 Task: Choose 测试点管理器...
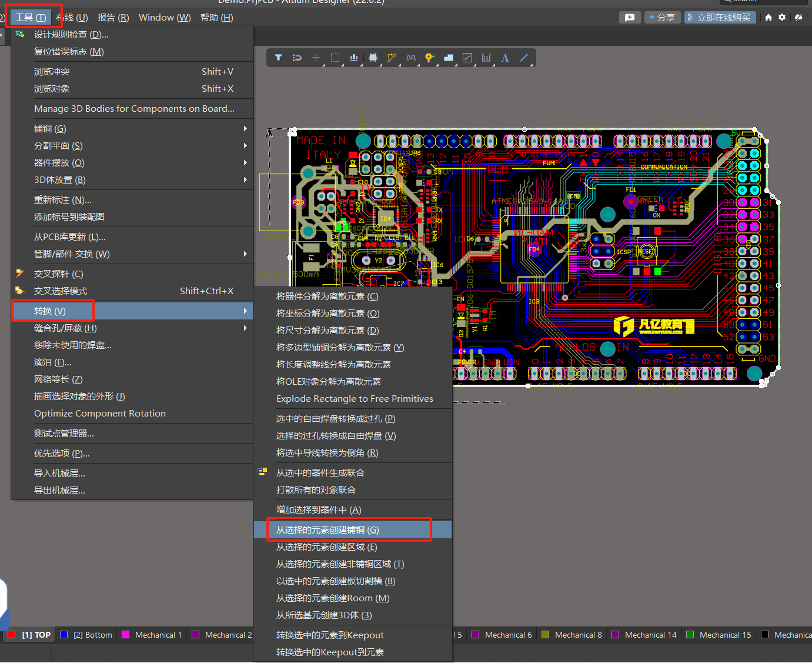coord(132,434)
